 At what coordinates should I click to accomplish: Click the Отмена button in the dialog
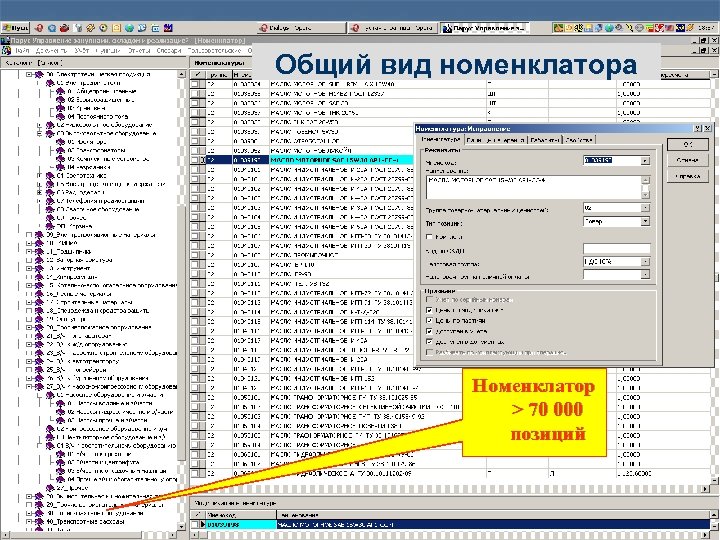(687, 160)
